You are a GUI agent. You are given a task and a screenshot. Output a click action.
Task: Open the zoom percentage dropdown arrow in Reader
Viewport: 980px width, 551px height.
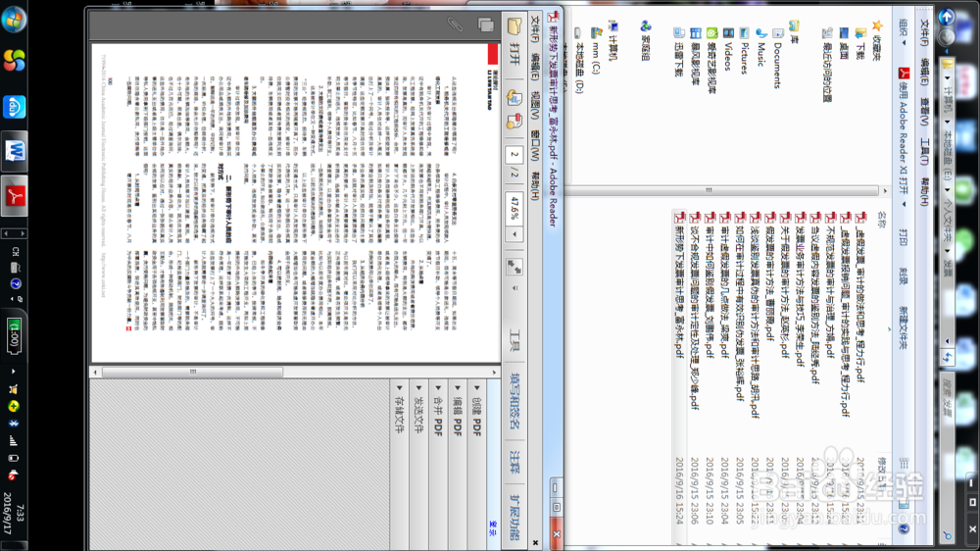click(x=514, y=234)
